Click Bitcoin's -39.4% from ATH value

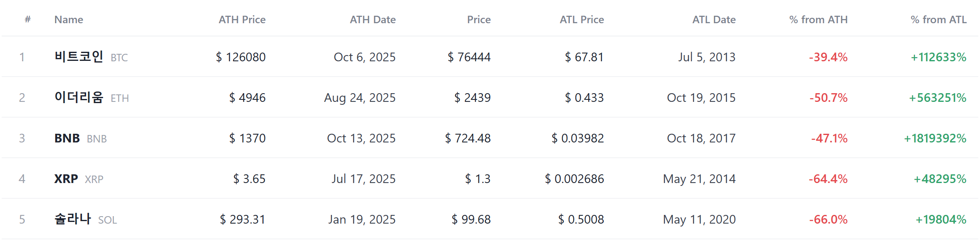click(828, 57)
